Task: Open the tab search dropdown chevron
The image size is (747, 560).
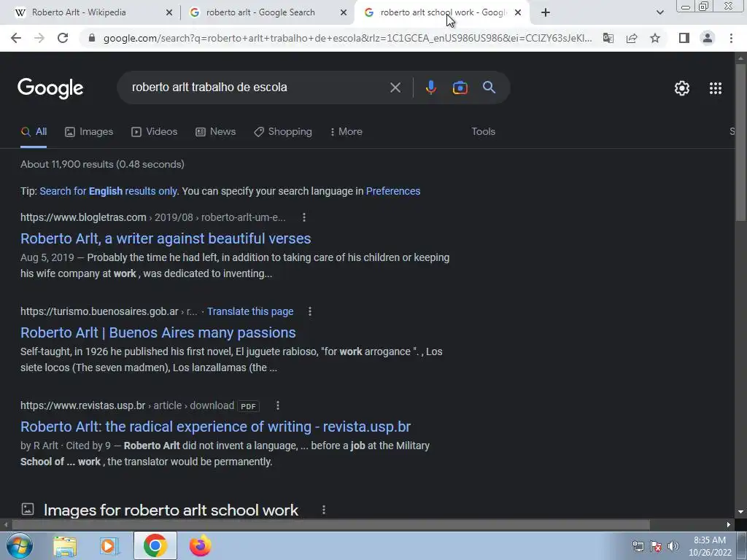Action: click(x=659, y=13)
